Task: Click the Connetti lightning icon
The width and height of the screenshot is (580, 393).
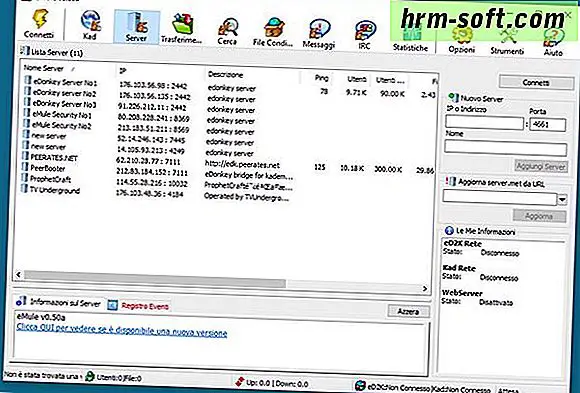Action: coord(40,19)
